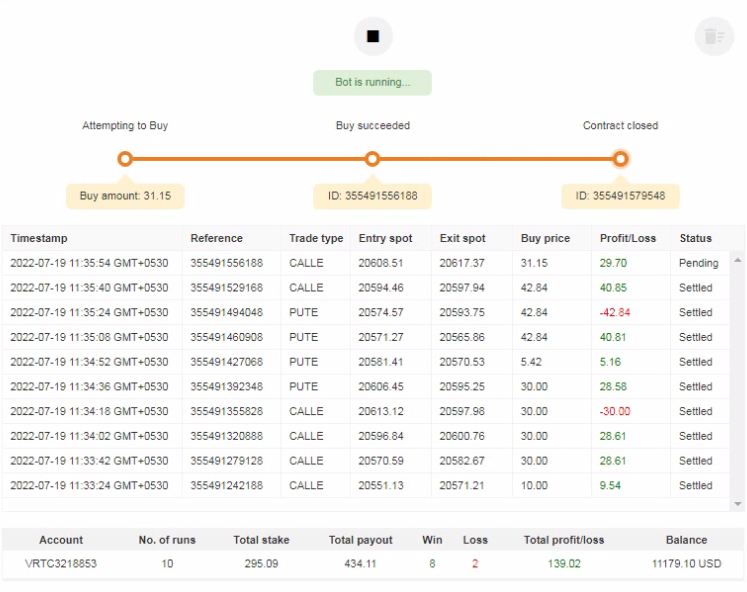Click the -30.00 loss value
The image size is (747, 592).
pyautogui.click(x=615, y=411)
